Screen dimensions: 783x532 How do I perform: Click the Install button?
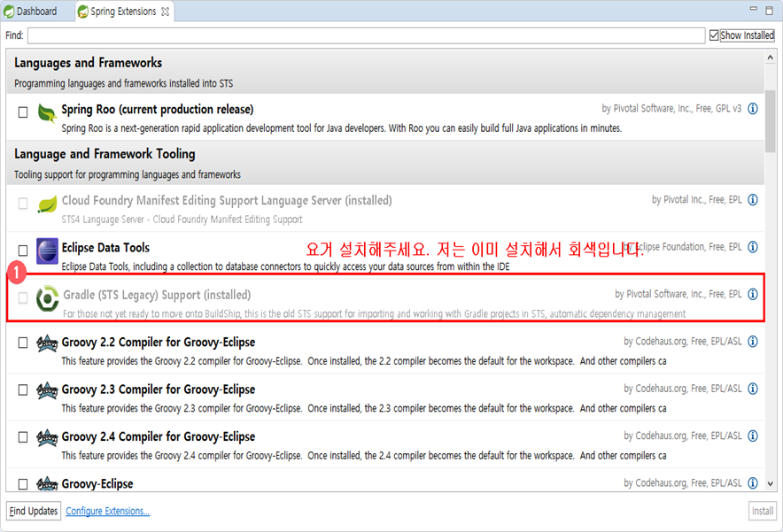pyautogui.click(x=763, y=511)
